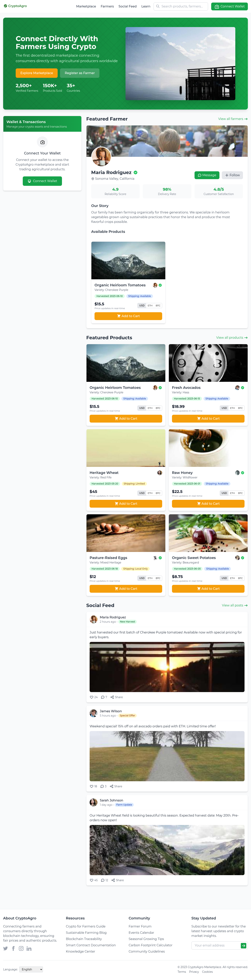
Task: Select BTC currency on Raw Honey card
Action: [240, 493]
